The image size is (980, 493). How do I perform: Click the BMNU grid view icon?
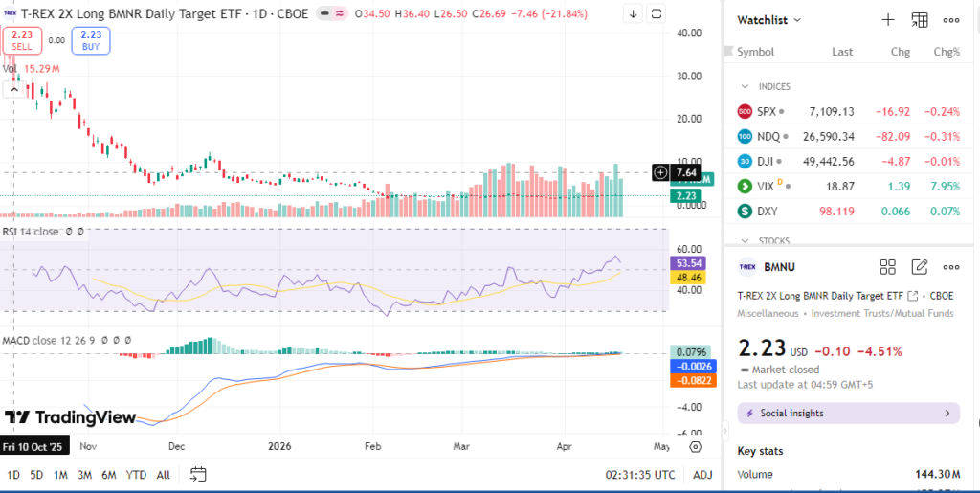[887, 267]
